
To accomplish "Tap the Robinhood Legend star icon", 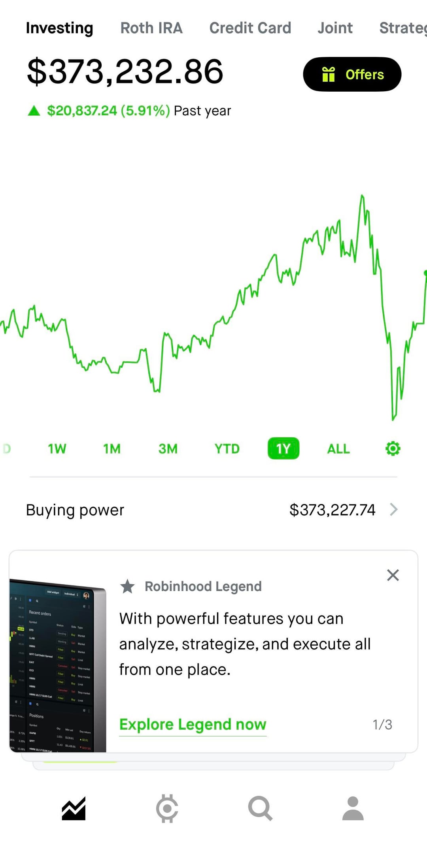I will (x=127, y=586).
